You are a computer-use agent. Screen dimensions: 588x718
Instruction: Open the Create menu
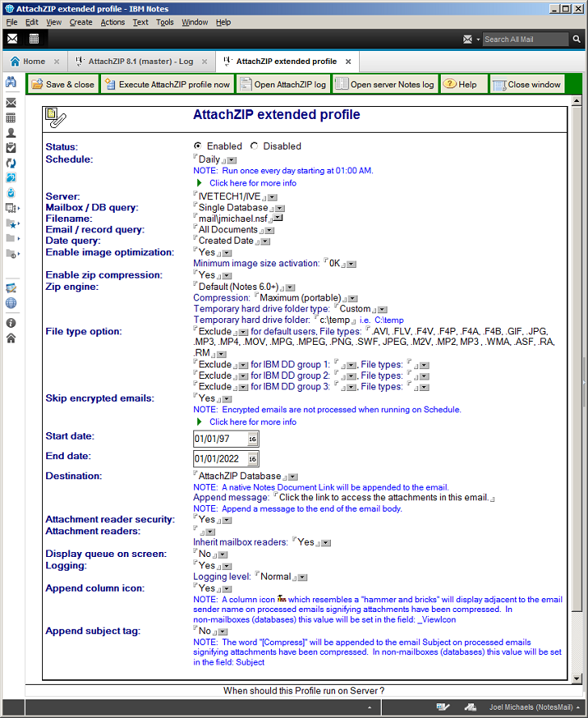pos(81,22)
